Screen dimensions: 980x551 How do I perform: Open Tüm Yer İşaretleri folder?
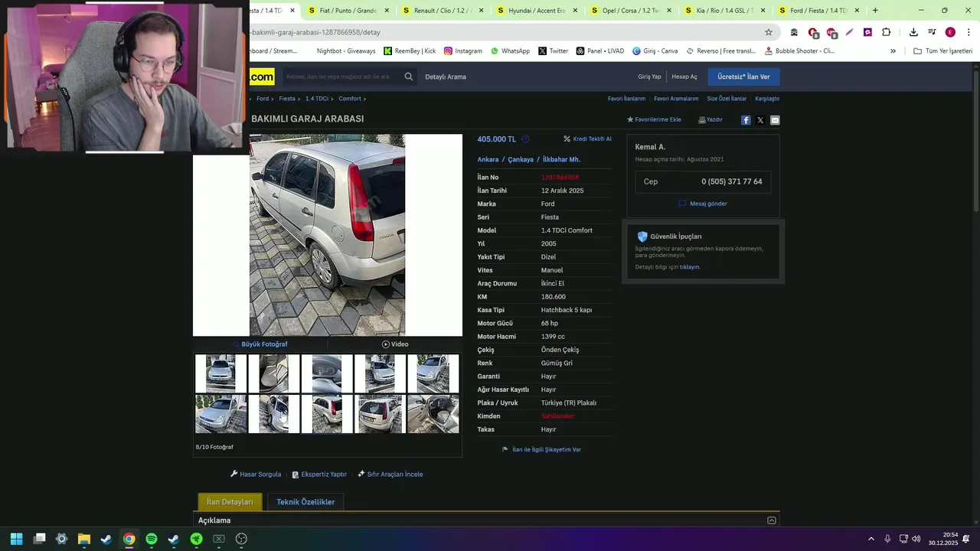pyautogui.click(x=942, y=51)
